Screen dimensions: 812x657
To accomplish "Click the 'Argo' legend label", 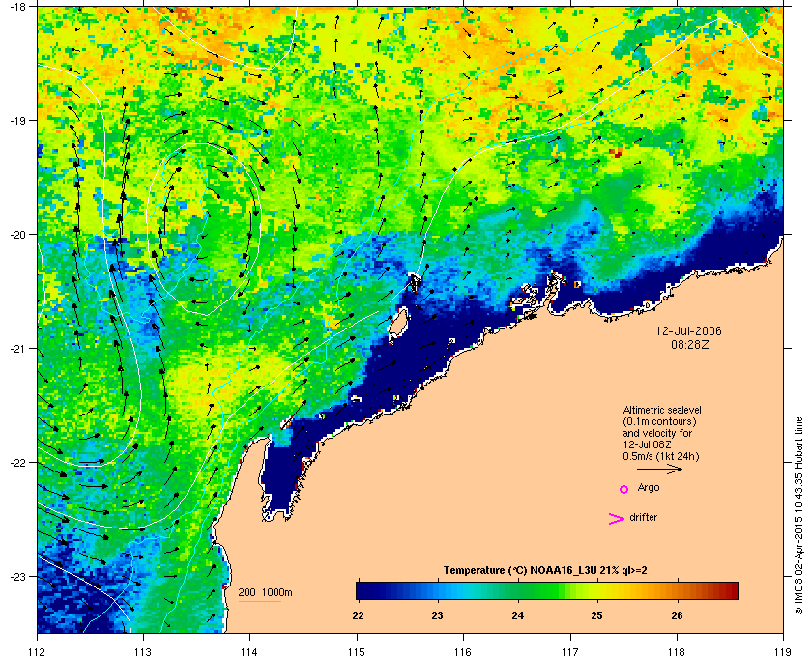I will pos(649,488).
